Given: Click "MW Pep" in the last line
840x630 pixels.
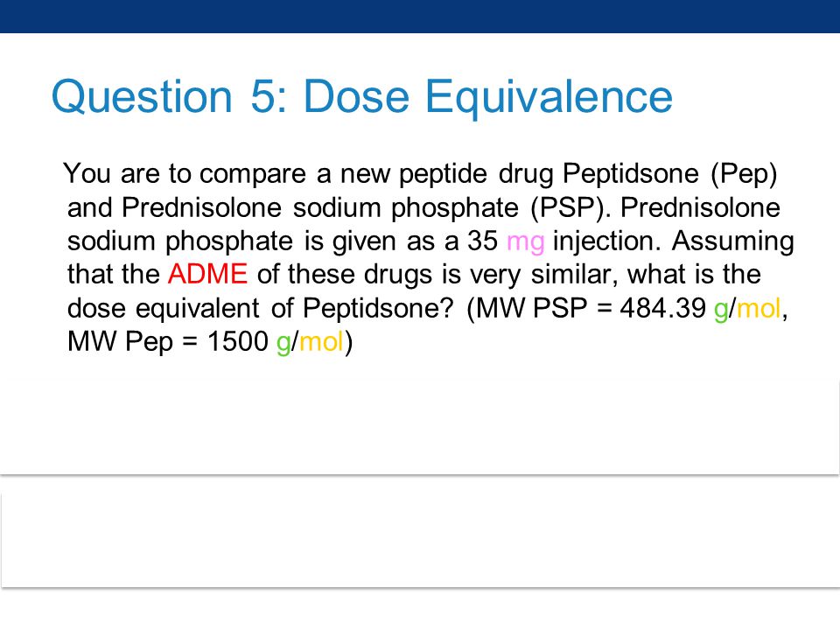Looking at the screenshot, I should pos(120,343).
